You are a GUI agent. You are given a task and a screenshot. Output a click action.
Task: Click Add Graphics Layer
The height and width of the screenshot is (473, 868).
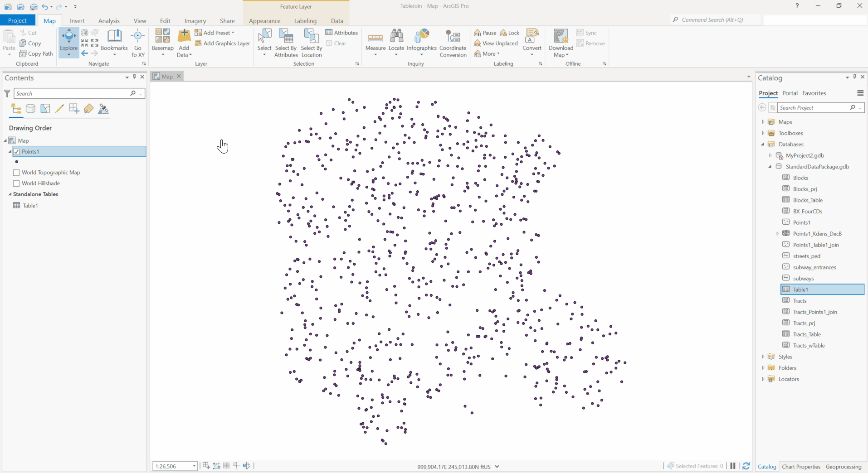tap(222, 43)
